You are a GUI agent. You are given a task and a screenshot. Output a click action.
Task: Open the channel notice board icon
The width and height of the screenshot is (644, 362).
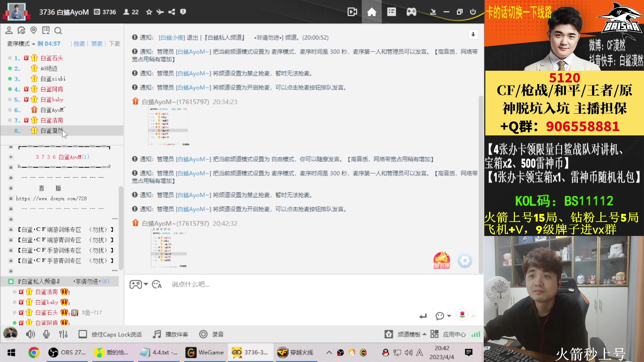(46, 31)
